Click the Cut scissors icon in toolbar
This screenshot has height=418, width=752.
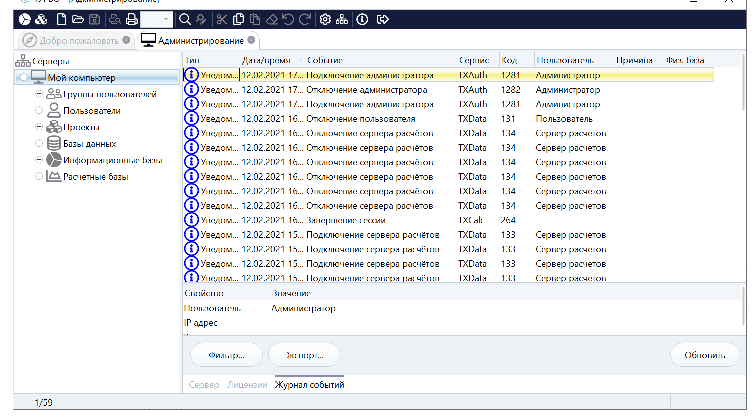tap(222, 19)
